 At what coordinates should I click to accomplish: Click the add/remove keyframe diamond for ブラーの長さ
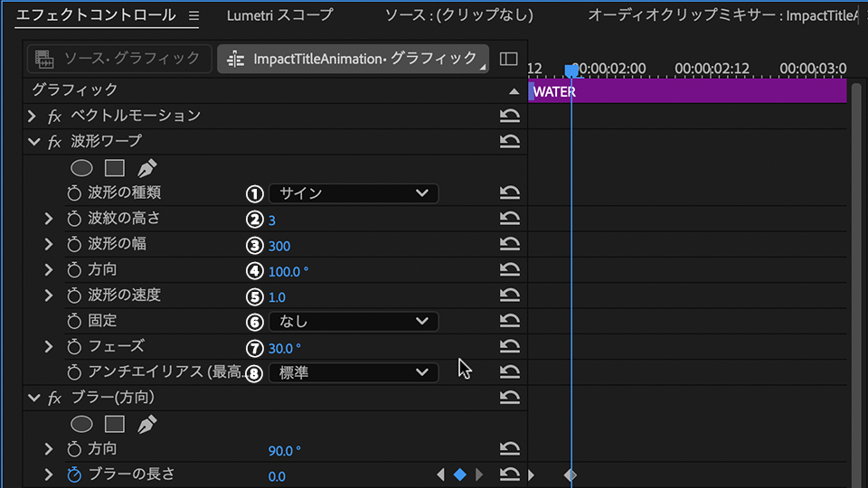[459, 474]
